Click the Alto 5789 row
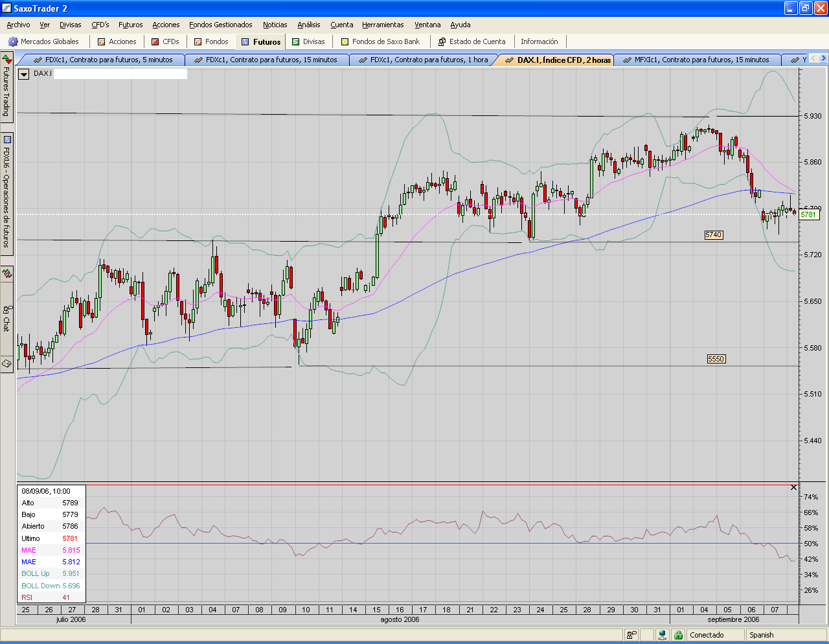 51,503
